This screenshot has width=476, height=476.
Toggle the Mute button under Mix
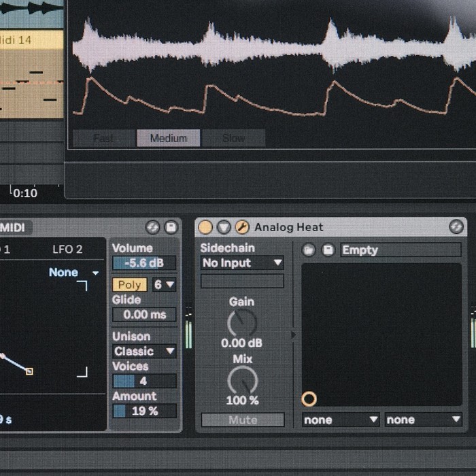(x=243, y=420)
